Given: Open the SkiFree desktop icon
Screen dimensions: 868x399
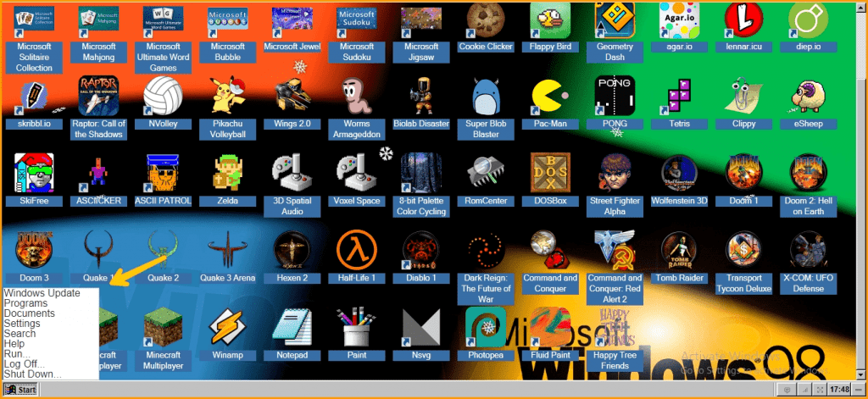Looking at the screenshot, I should pos(34,173).
